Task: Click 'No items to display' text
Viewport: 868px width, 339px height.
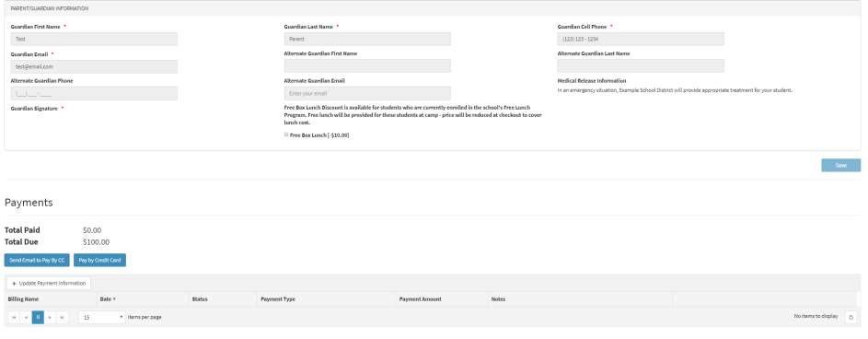Action: click(816, 316)
